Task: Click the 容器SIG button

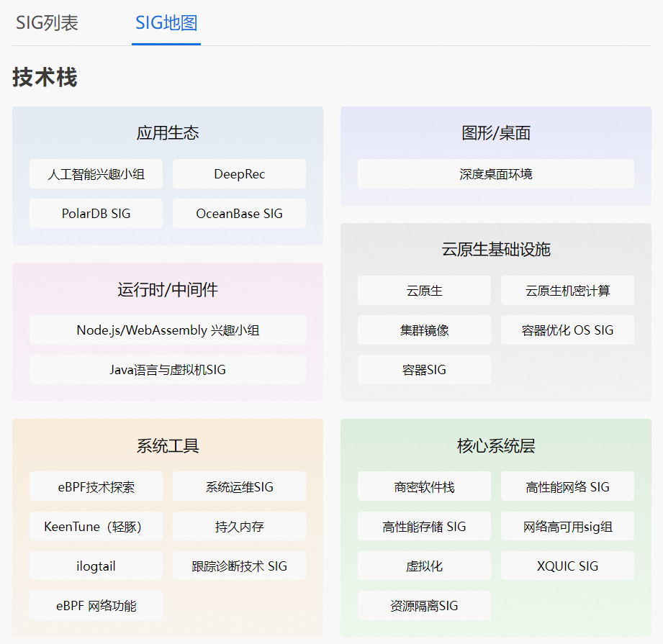Action: point(424,369)
